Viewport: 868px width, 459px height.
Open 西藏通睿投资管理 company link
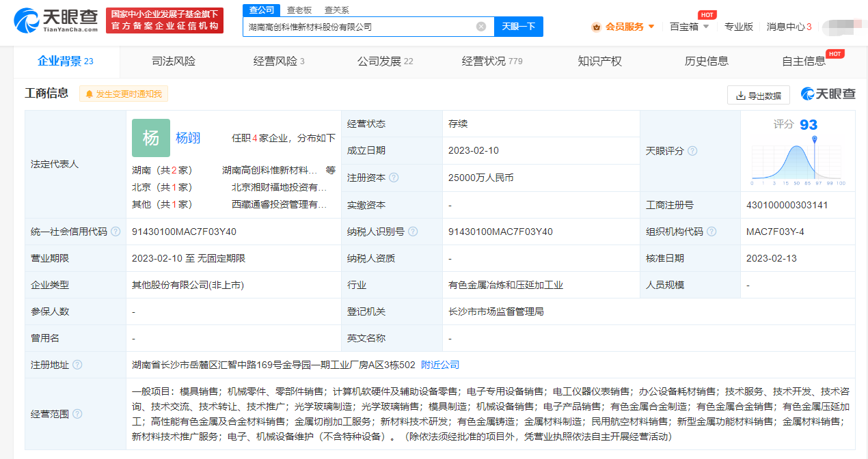(x=280, y=204)
